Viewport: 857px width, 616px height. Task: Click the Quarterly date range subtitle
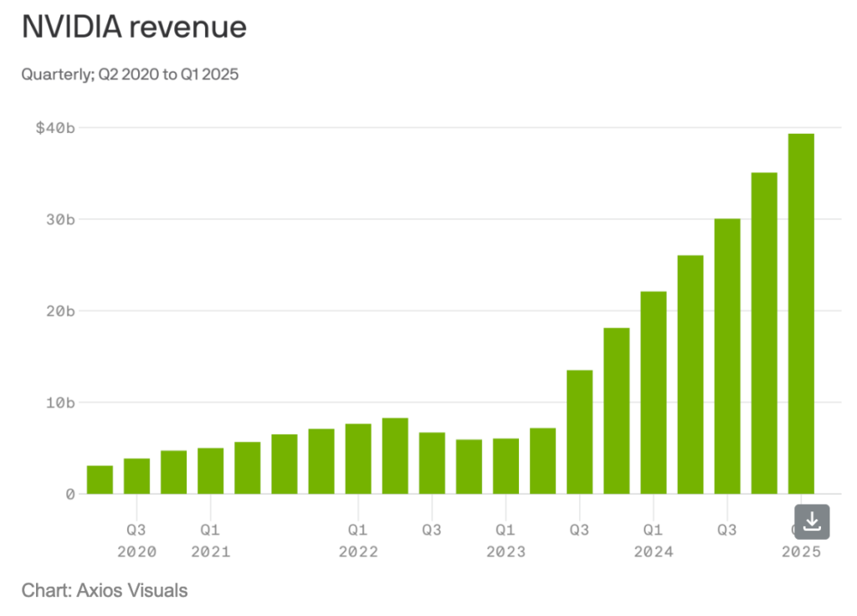[x=130, y=74]
